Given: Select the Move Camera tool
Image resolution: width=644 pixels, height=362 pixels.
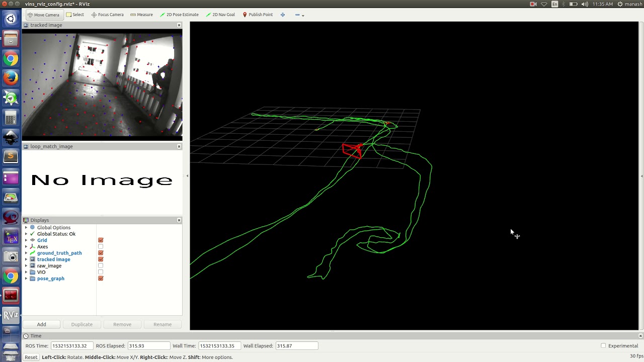Looking at the screenshot, I should (x=43, y=15).
